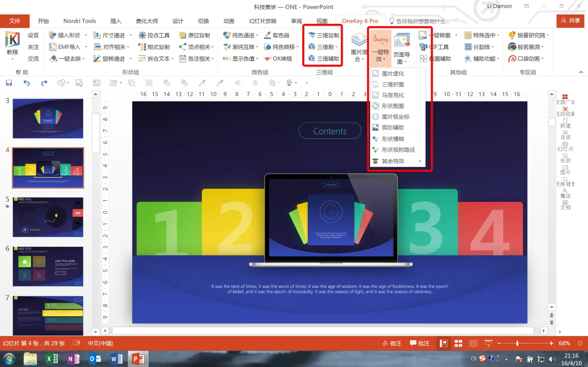
Task: Open Excel from the taskbar
Action: pos(52,358)
